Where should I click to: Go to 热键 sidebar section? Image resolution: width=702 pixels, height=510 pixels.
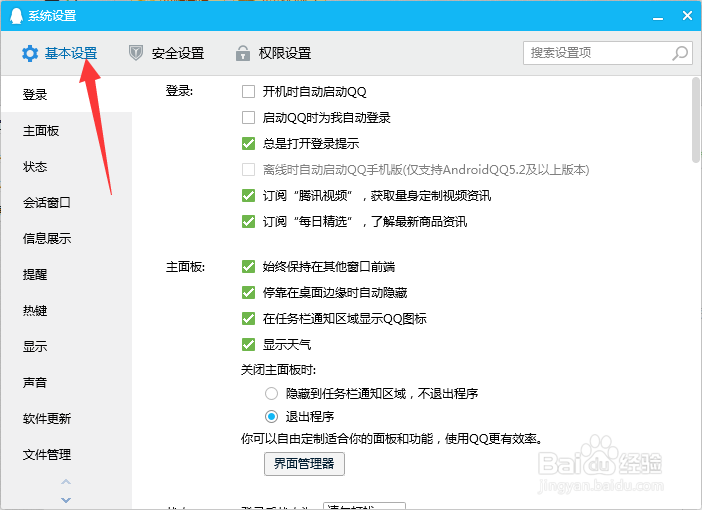click(x=66, y=310)
